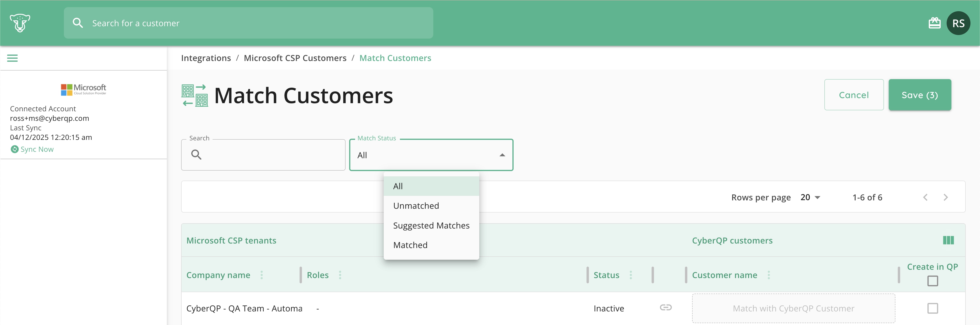This screenshot has width=980, height=325.
Task: Sort by Status column header
Action: 606,275
